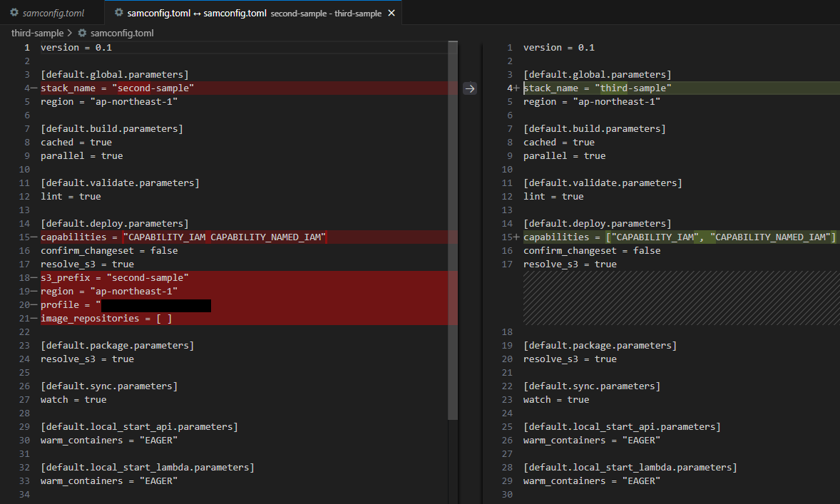Click [default.local_start_api.parameters] in left pane
The image size is (840, 504).
tap(139, 426)
